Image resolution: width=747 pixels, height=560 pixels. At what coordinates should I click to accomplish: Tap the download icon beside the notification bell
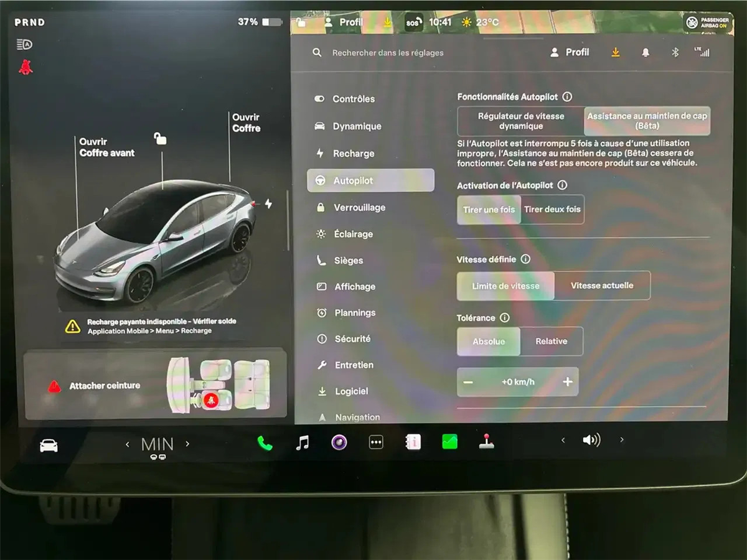[616, 53]
